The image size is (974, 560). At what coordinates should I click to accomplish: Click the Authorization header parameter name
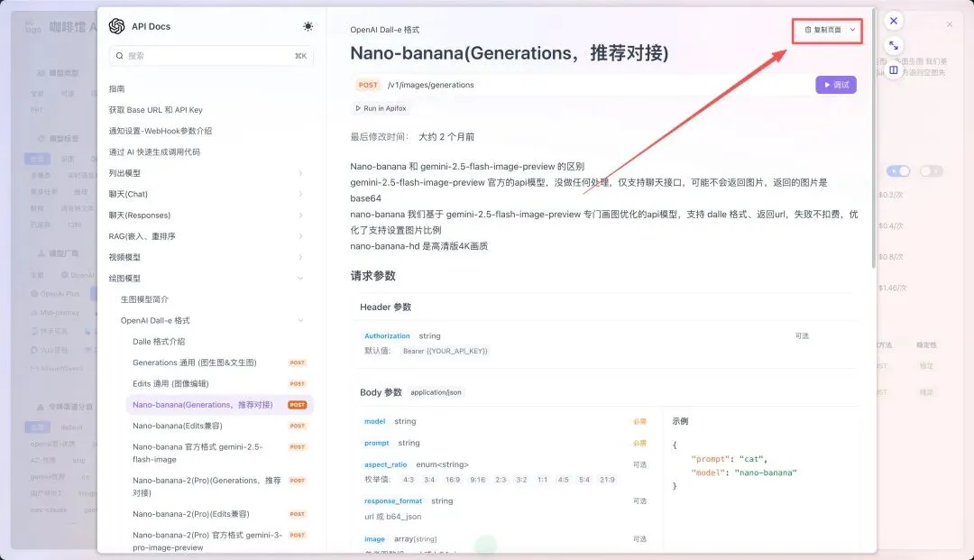tap(387, 335)
